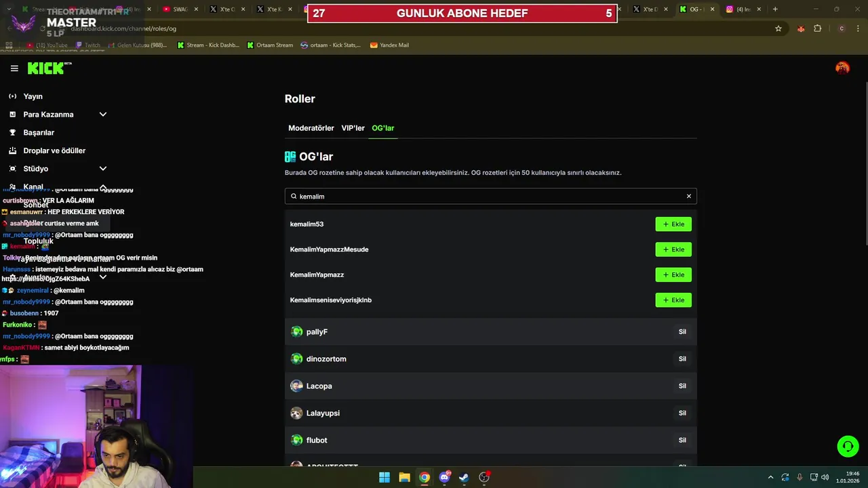Click the search magnifier icon
Image resolution: width=868 pixels, height=488 pixels.
(x=294, y=197)
